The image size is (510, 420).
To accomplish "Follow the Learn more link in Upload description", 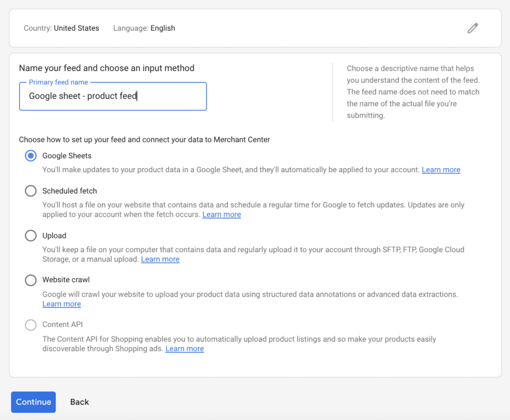I will 160,259.
